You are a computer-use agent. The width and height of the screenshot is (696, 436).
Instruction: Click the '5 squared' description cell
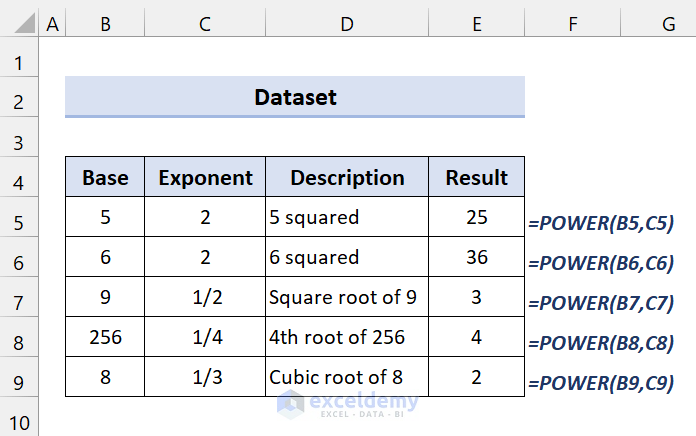347,217
